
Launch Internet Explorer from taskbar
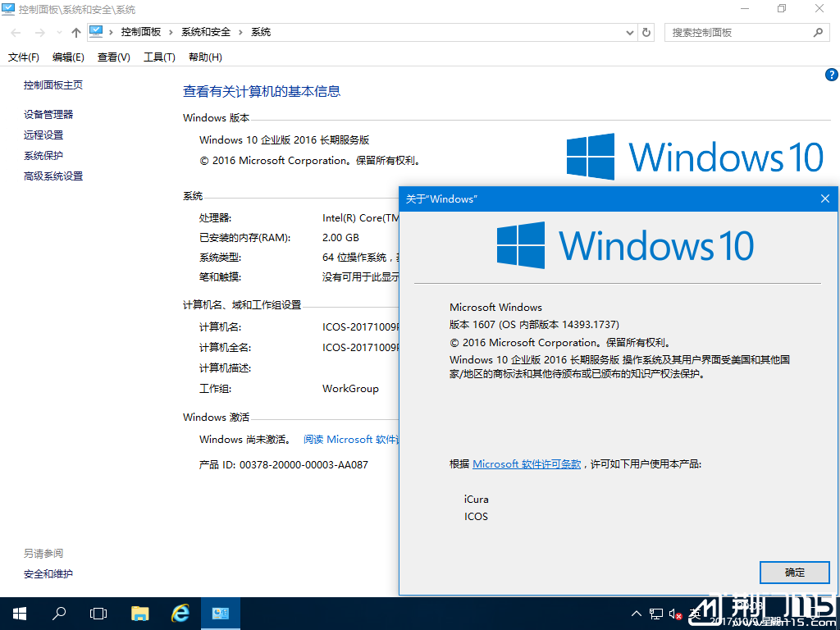coord(180,614)
